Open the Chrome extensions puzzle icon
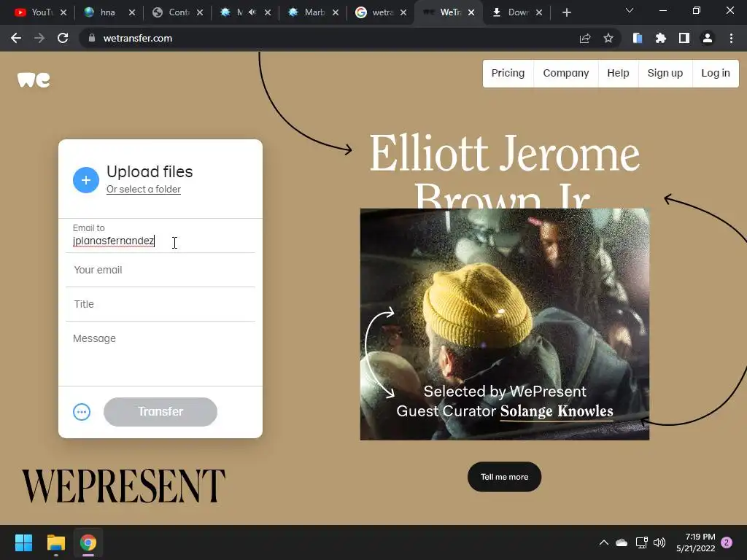 pos(660,38)
